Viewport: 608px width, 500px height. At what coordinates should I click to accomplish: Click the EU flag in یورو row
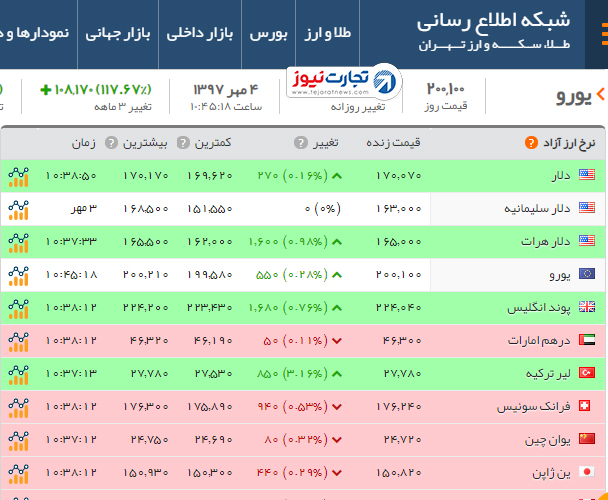tap(587, 274)
